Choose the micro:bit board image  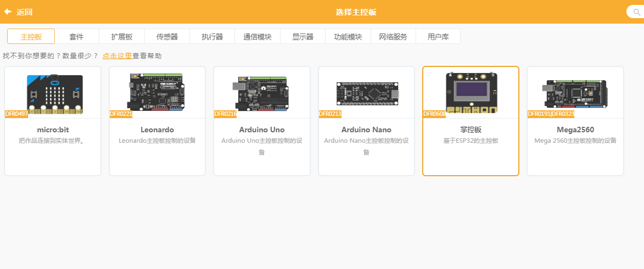tap(55, 94)
